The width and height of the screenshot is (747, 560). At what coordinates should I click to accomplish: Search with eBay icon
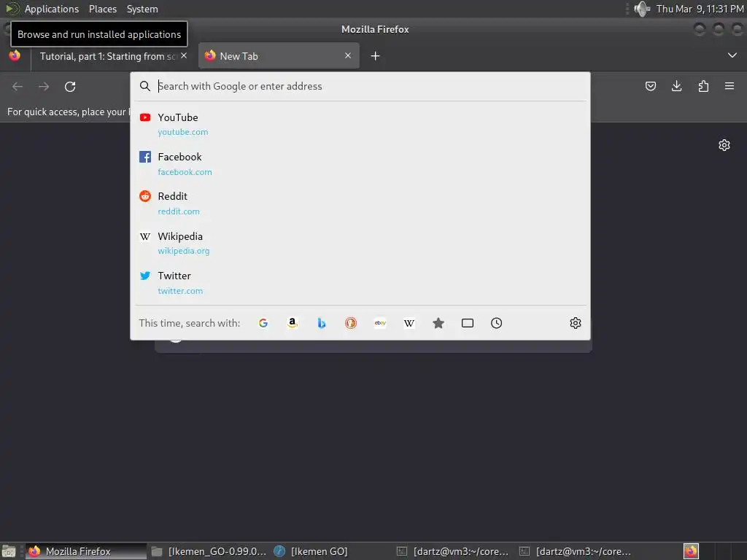pyautogui.click(x=380, y=323)
